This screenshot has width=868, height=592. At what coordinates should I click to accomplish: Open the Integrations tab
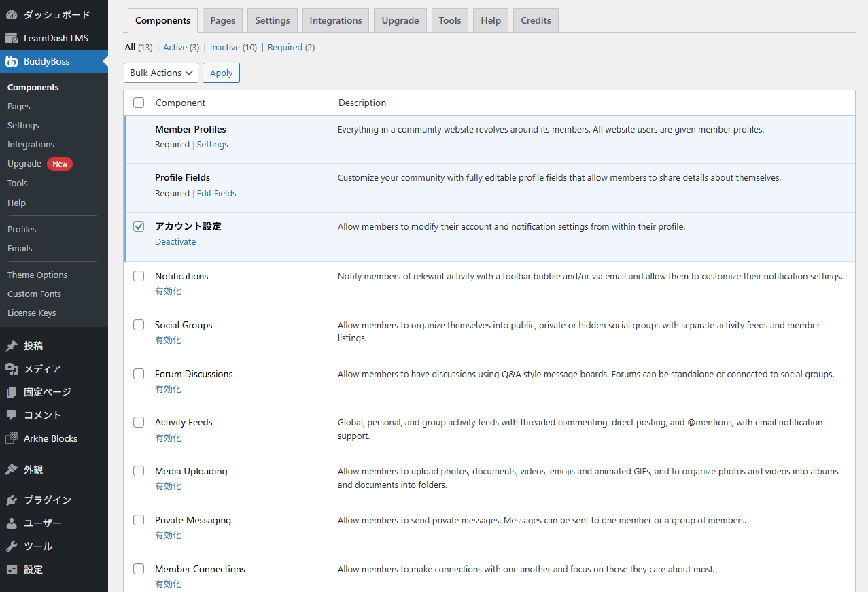click(336, 20)
